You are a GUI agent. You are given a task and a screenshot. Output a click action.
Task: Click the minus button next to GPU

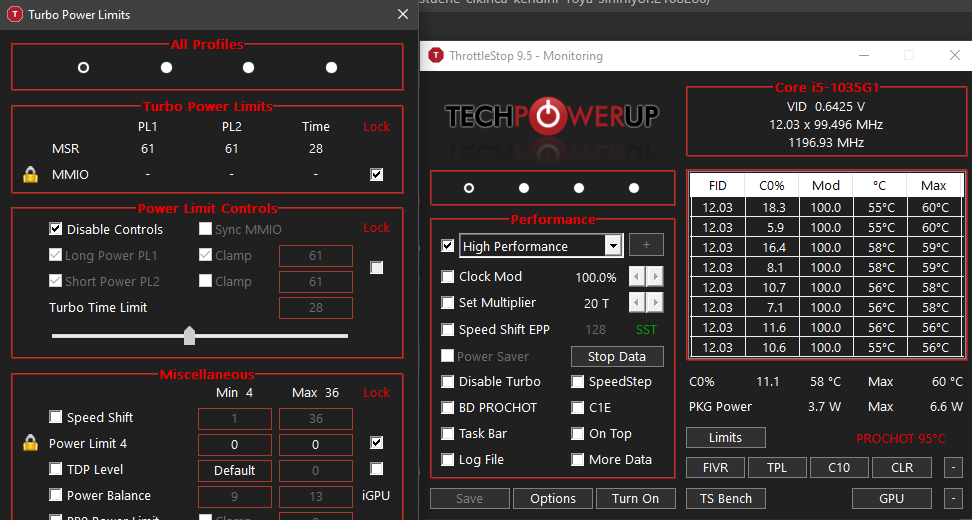953,498
